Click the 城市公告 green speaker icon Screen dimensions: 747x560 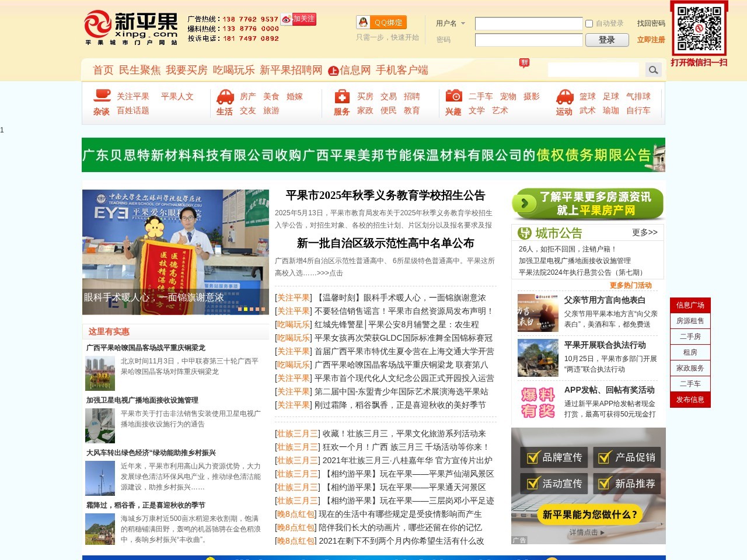coord(524,233)
